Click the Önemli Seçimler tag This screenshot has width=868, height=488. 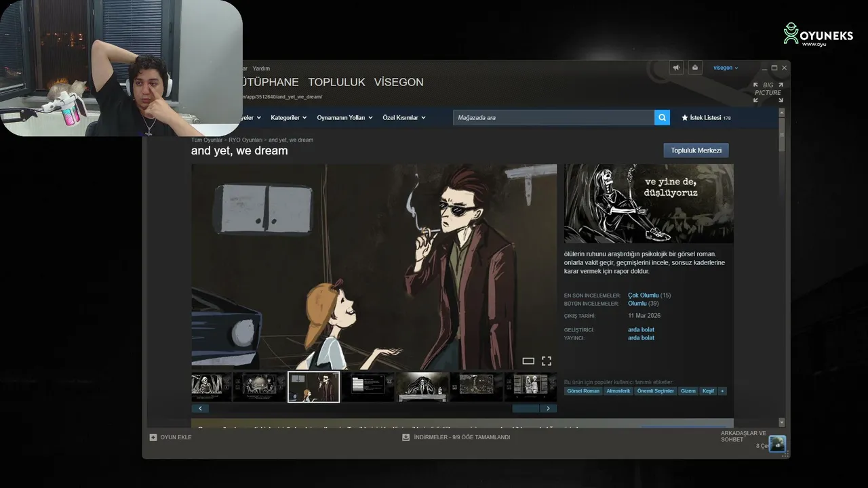point(656,391)
